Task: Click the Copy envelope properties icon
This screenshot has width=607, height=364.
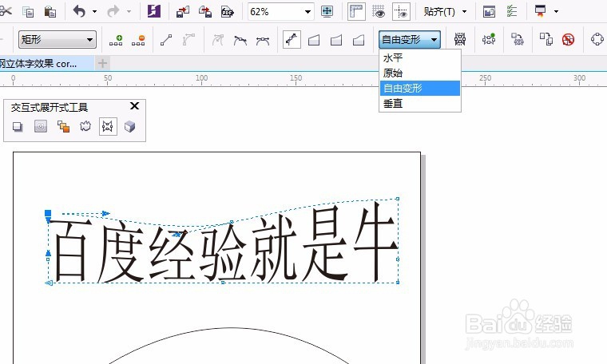Action: [546, 39]
